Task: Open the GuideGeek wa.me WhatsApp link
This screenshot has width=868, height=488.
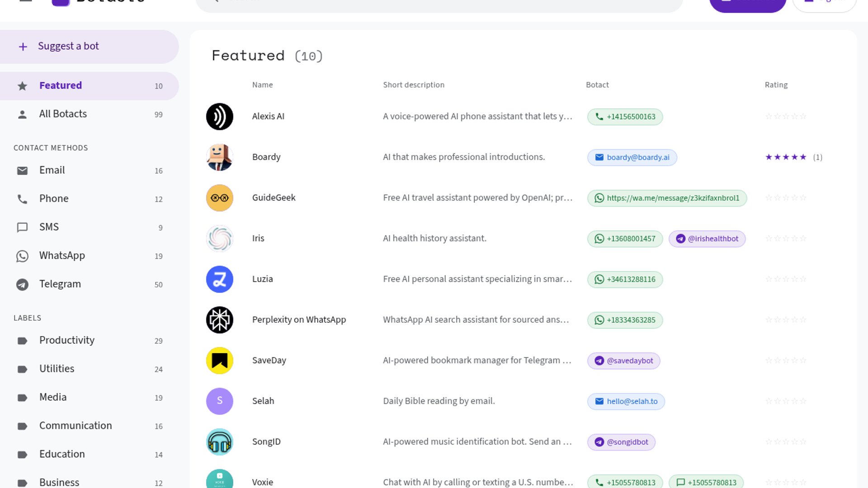Action: (x=667, y=198)
